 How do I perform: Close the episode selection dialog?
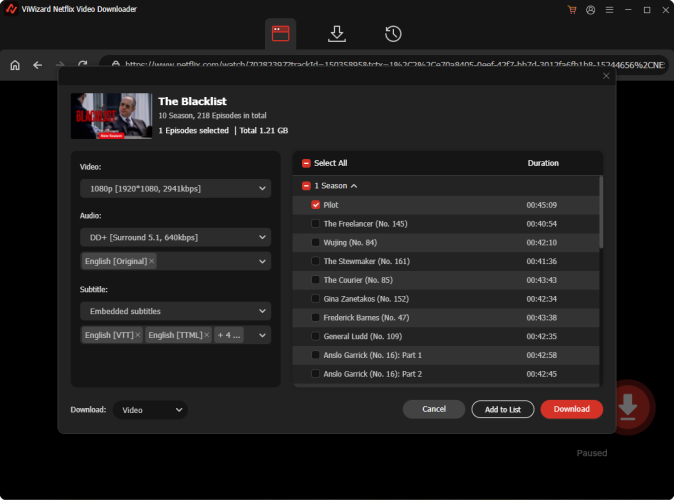point(606,76)
